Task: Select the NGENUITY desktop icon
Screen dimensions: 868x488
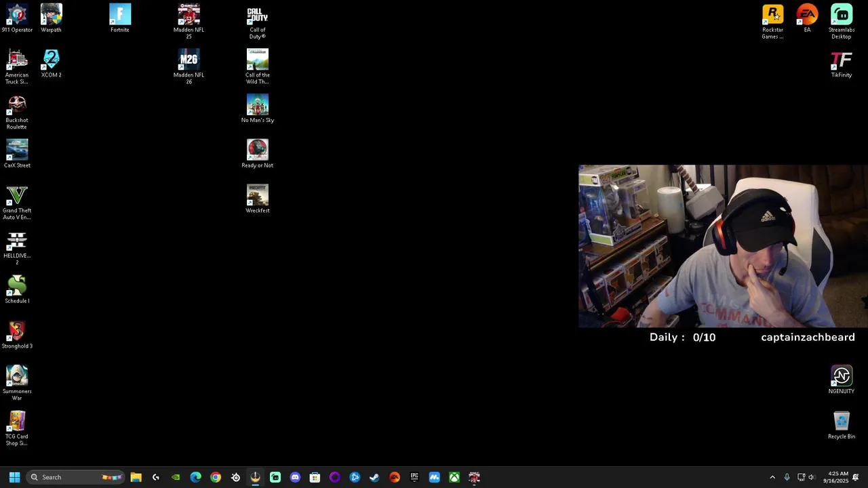Action: [842, 380]
